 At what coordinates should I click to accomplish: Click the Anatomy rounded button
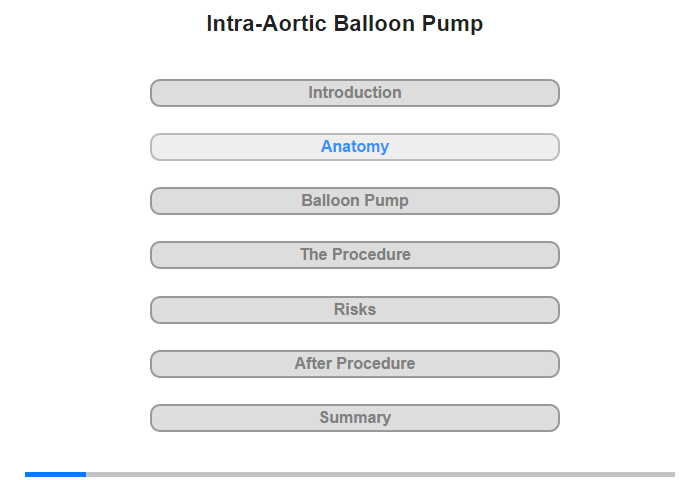pyautogui.click(x=355, y=147)
